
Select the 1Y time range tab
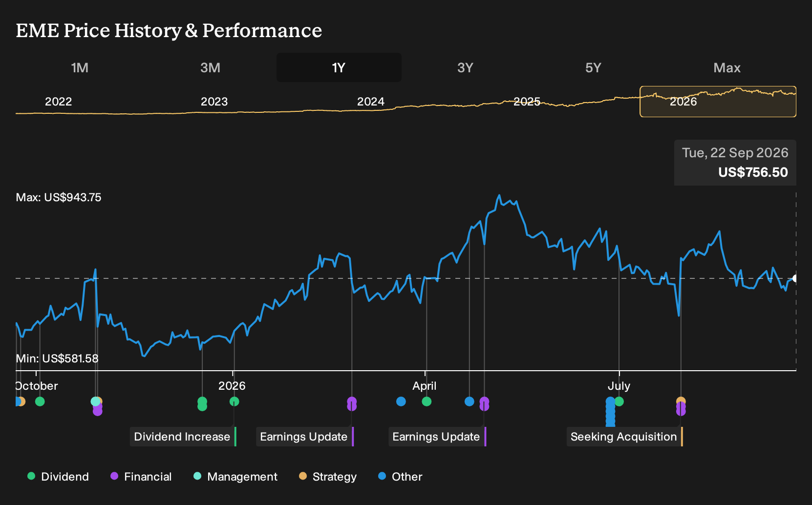tap(339, 68)
